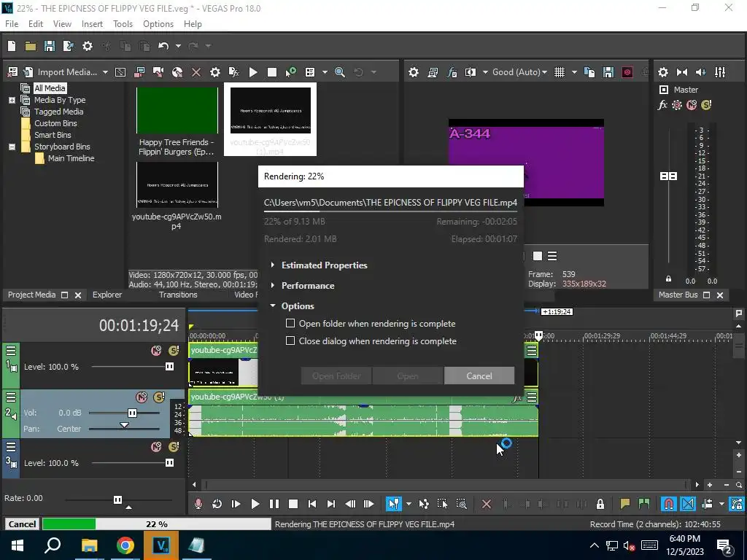Click Video Output FX icon in preview
The image size is (747, 560).
[452, 72]
